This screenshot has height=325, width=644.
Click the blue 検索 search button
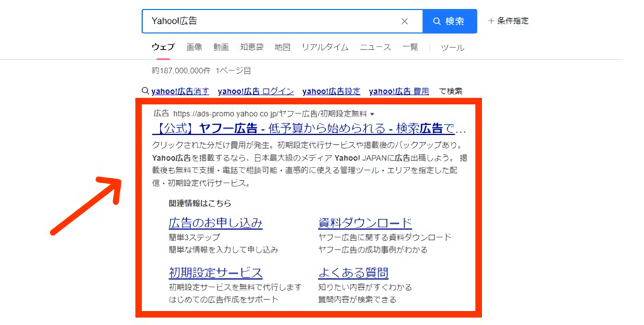(x=450, y=21)
